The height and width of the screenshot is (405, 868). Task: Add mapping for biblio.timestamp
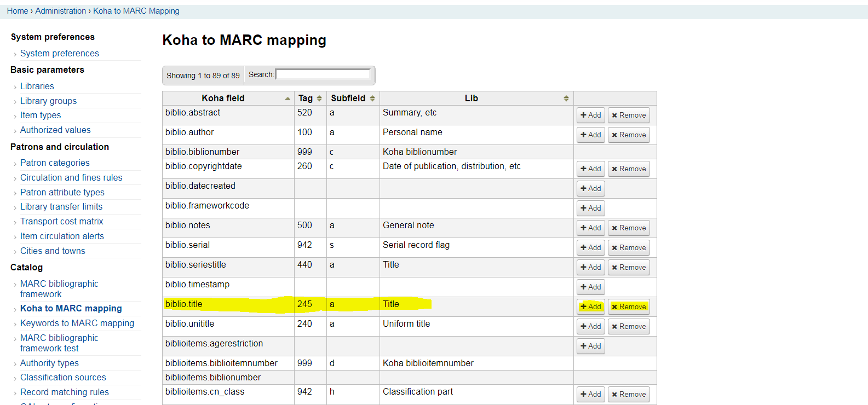click(x=591, y=287)
